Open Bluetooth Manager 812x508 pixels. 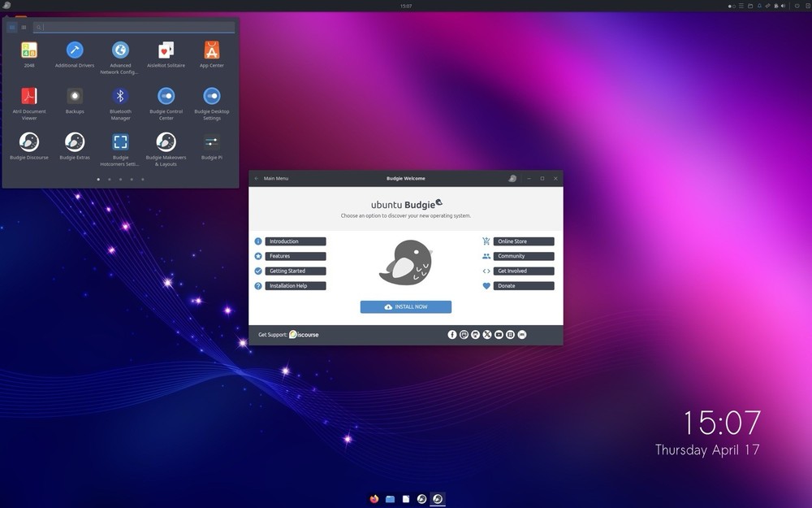[x=120, y=96]
